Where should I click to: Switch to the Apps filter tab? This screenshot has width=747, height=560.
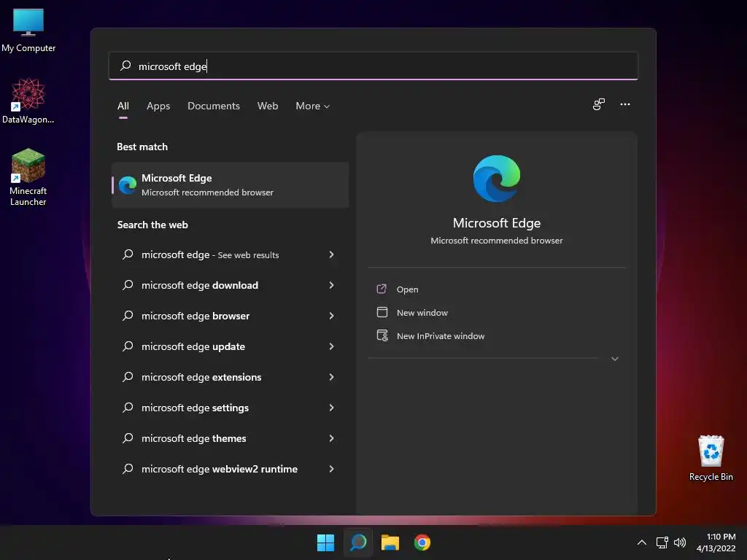click(158, 106)
